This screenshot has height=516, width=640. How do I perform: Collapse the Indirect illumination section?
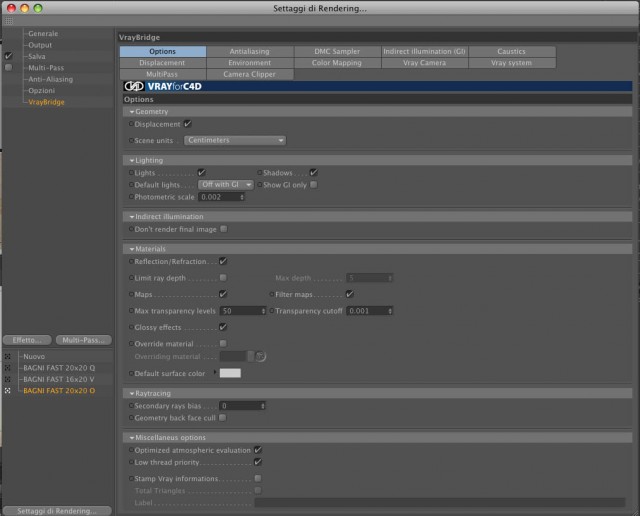pos(132,217)
